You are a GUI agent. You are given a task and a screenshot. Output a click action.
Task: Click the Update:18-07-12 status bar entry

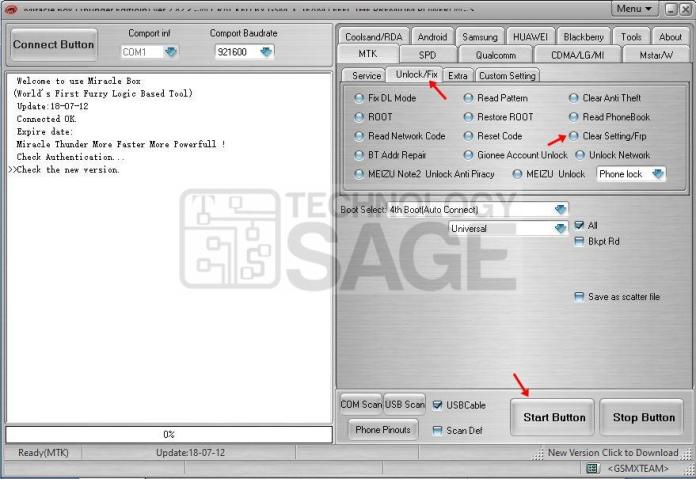click(190, 453)
